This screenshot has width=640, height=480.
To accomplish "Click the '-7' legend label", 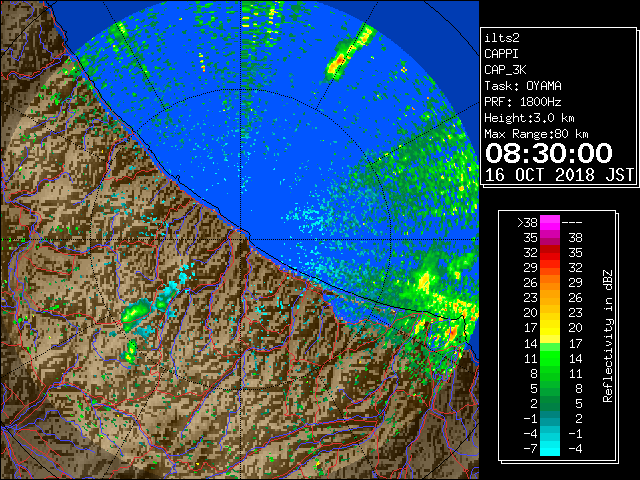I will point(530,449).
